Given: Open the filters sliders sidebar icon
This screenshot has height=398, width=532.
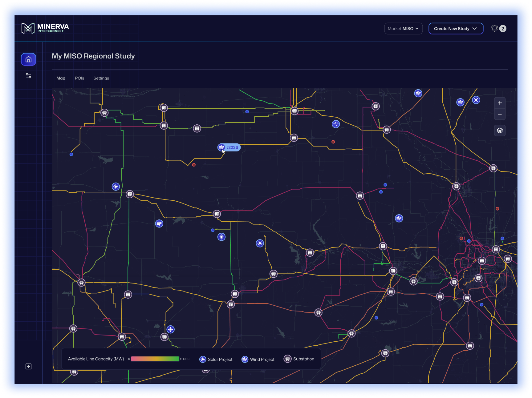Looking at the screenshot, I should click(28, 76).
